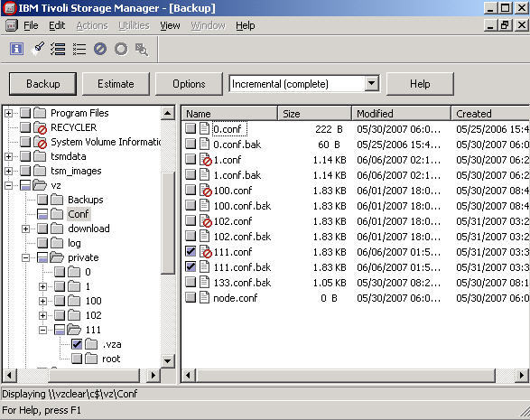Expand the 100 folder tree node

coord(42,301)
